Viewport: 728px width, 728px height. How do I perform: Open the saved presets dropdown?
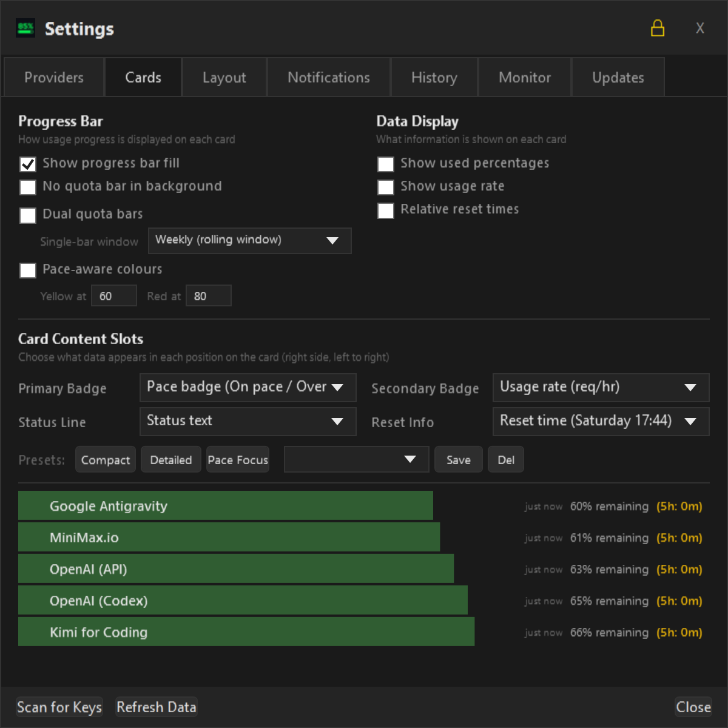click(357, 459)
